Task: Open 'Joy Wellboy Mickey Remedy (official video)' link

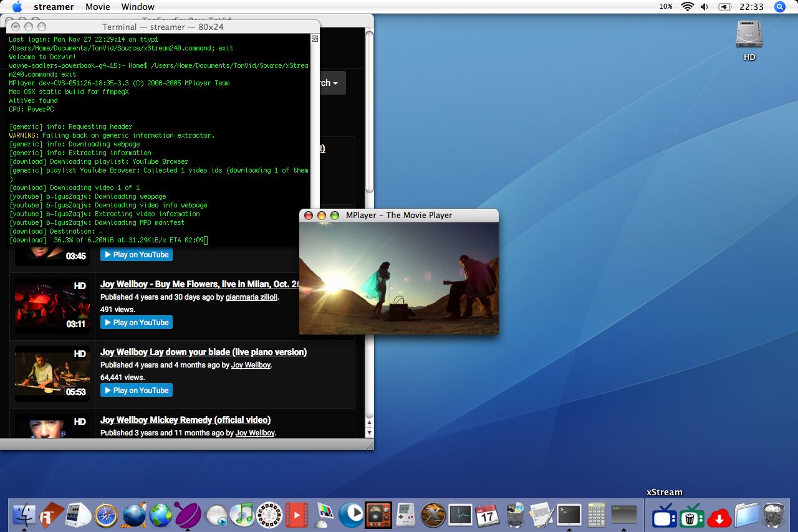Action: point(185,420)
